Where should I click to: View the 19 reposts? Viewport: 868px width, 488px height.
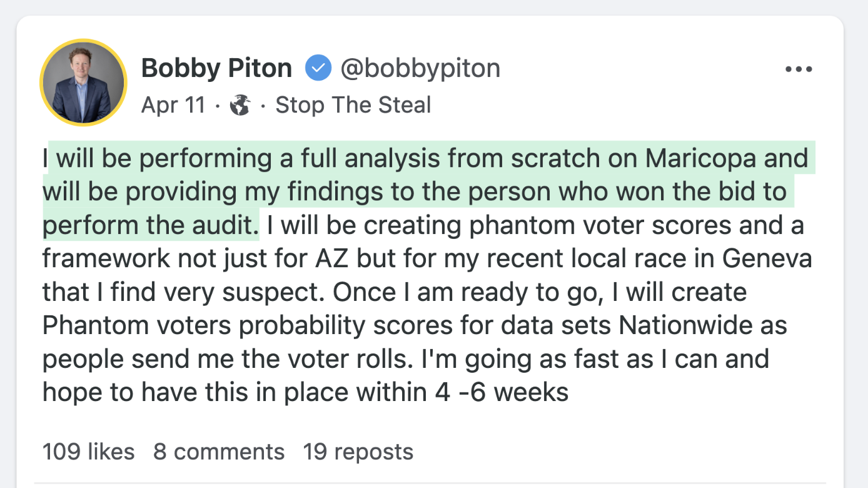[x=358, y=451]
